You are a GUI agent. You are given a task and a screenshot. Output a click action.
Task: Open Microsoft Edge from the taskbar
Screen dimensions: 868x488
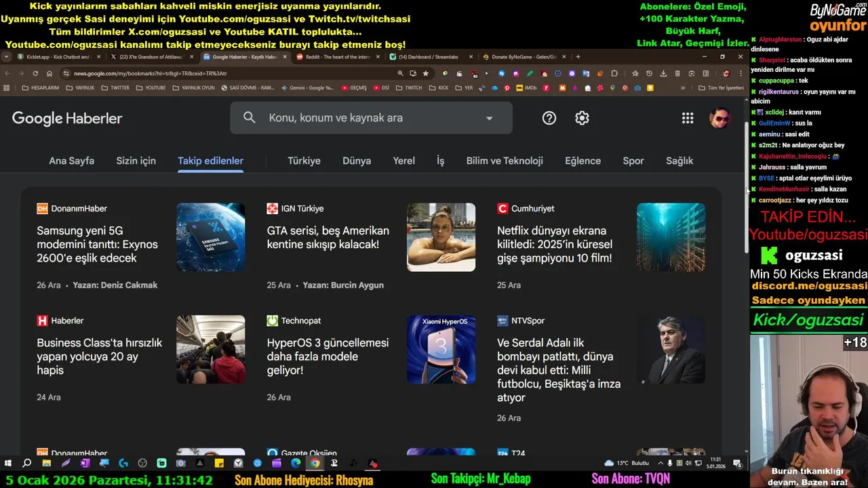click(296, 463)
